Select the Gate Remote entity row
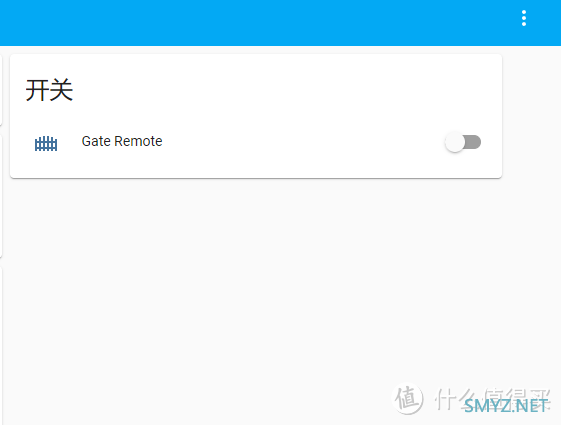Image resolution: width=561 pixels, height=425 pixels. point(256,142)
